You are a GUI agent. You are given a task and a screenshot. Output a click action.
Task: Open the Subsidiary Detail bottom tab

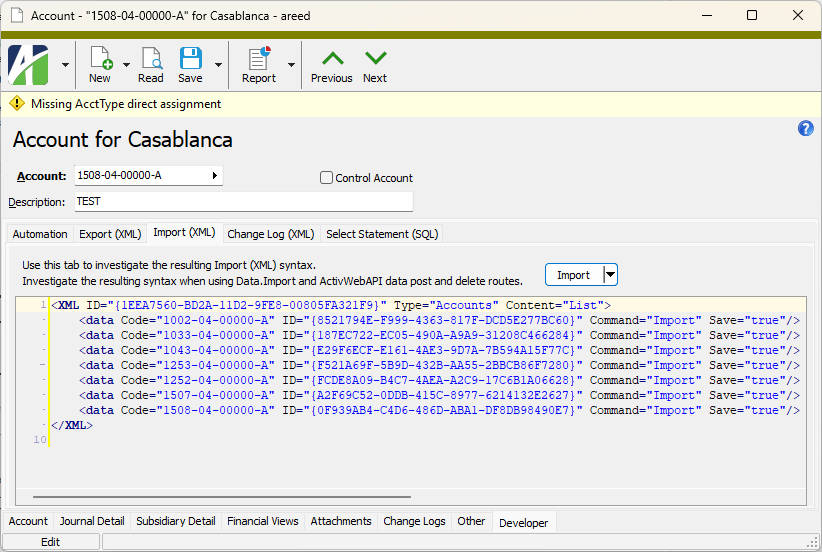coord(176,521)
